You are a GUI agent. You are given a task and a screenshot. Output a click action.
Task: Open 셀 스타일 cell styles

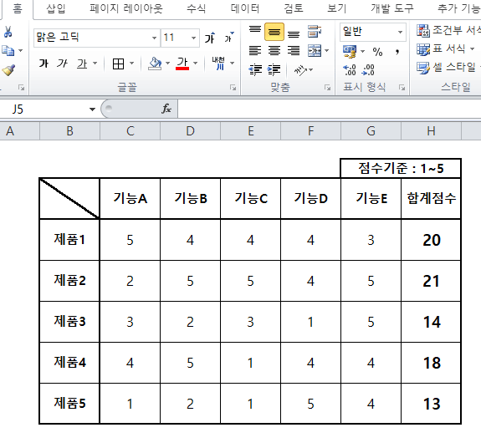point(448,68)
